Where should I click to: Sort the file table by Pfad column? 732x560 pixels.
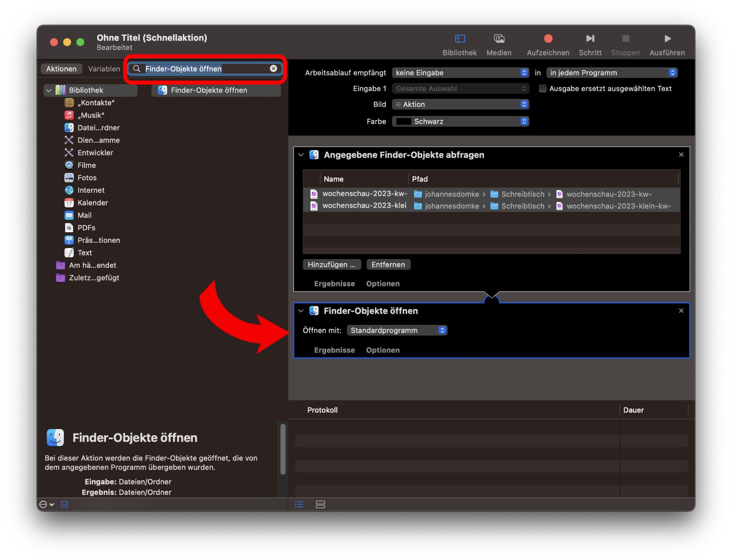coord(543,179)
